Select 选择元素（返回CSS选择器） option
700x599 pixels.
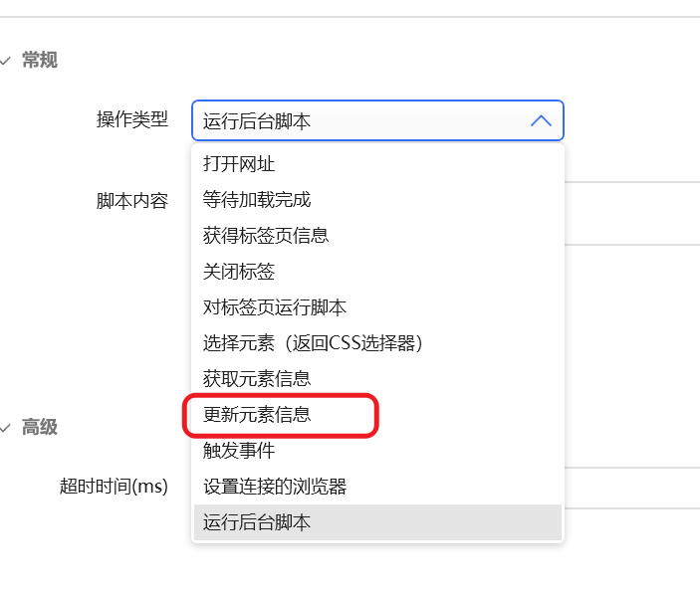[x=314, y=342]
